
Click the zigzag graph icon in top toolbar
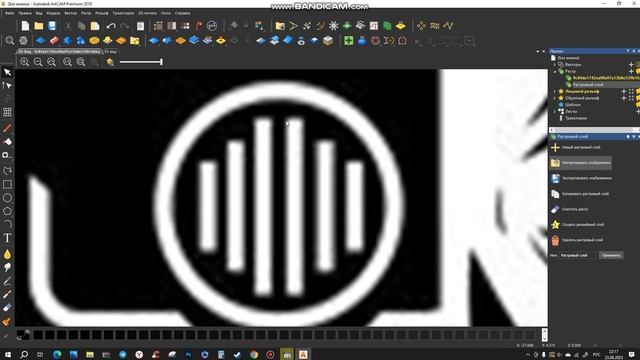448,26
